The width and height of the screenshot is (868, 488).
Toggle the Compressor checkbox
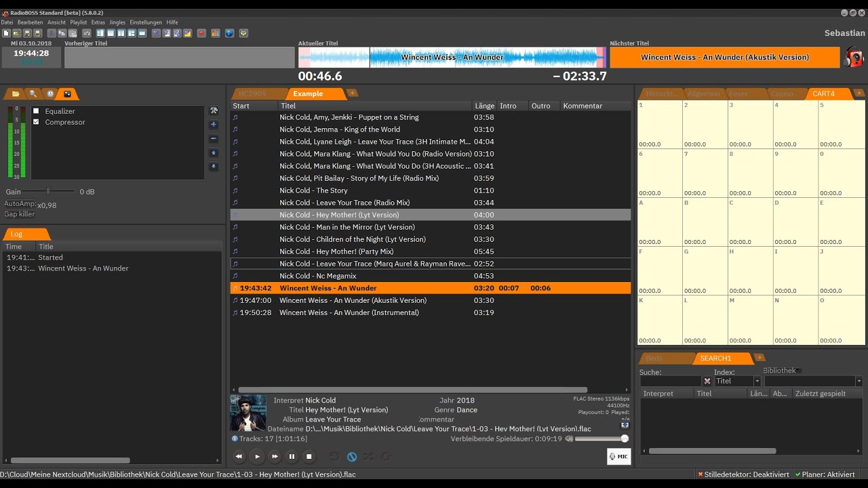point(36,122)
